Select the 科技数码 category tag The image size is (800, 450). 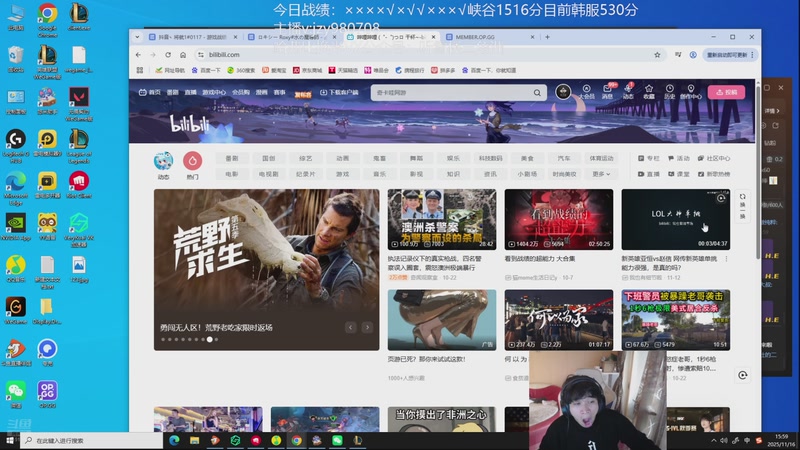(x=490, y=158)
